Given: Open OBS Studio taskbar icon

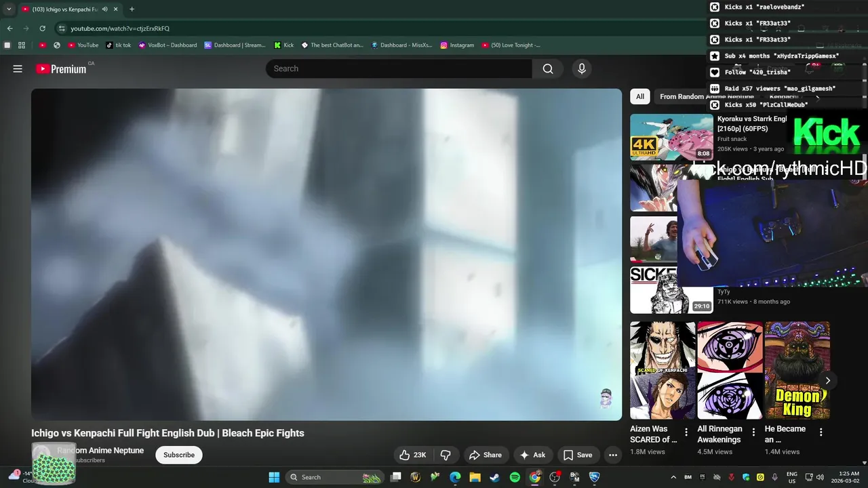Looking at the screenshot, I should click(x=555, y=477).
